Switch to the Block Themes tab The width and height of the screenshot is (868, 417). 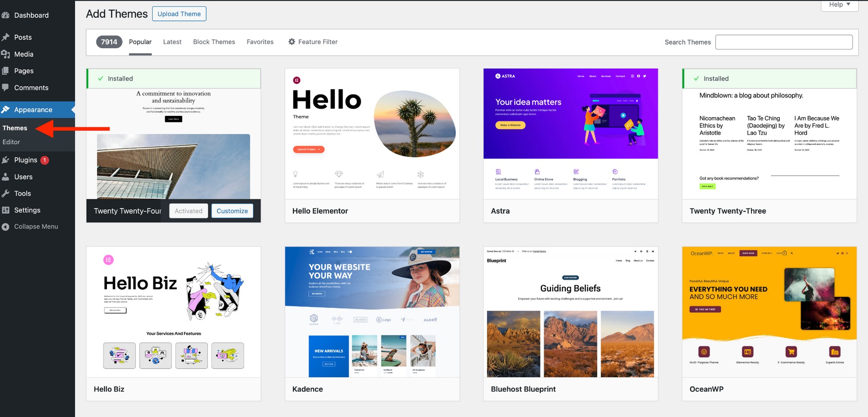point(214,41)
